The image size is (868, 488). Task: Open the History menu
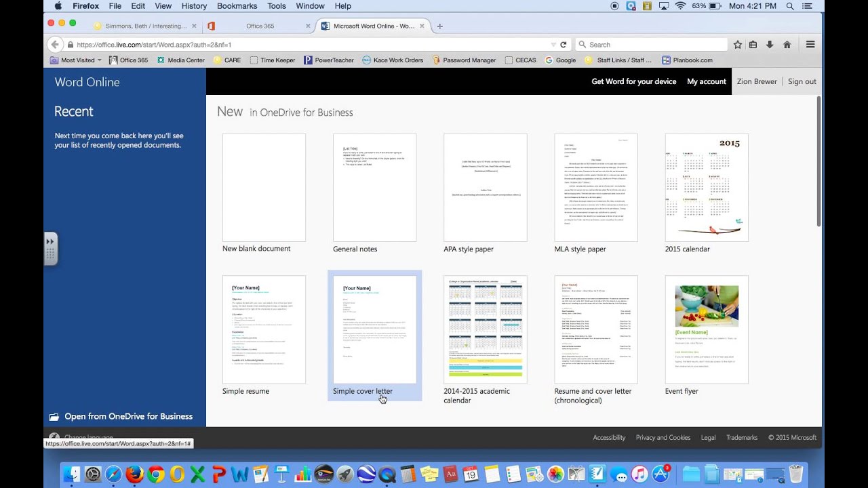194,6
